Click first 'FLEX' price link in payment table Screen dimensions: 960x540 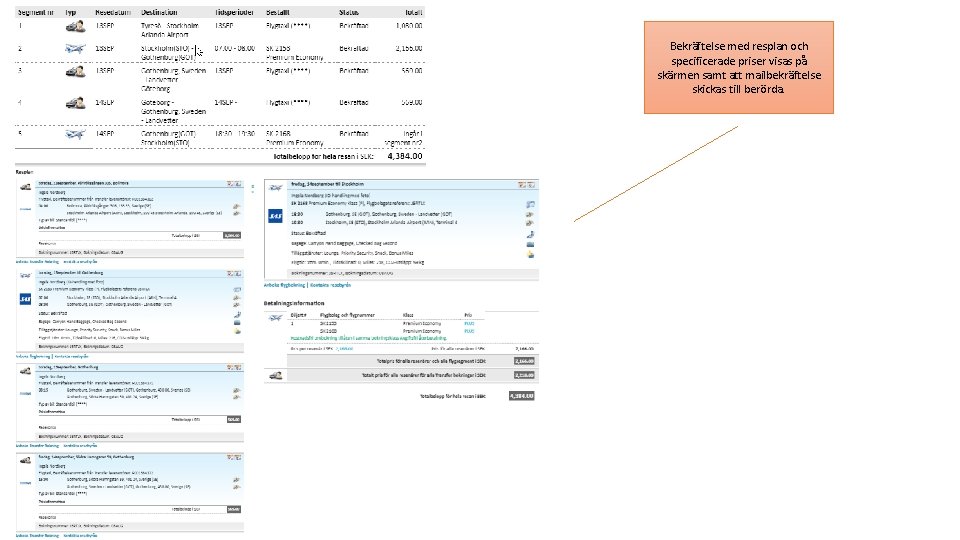(469, 323)
